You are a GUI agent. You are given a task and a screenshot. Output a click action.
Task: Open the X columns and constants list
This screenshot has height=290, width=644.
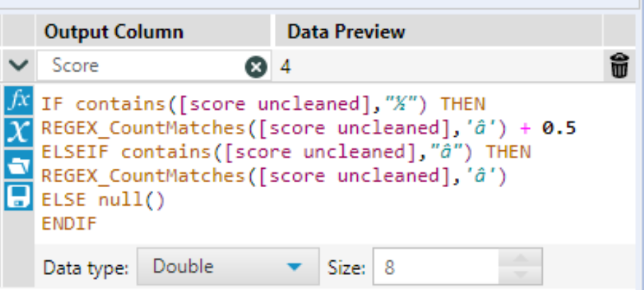pyautogui.click(x=19, y=132)
